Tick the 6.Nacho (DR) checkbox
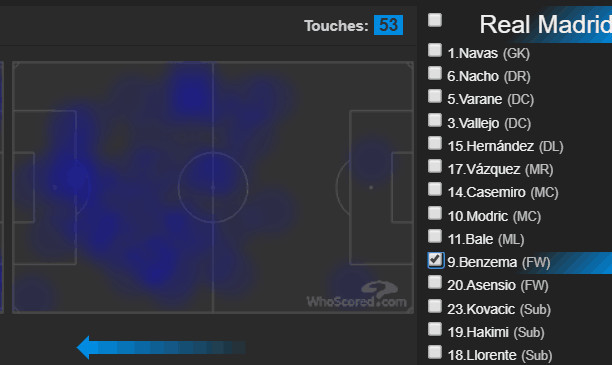The image size is (612, 365). pos(435,73)
